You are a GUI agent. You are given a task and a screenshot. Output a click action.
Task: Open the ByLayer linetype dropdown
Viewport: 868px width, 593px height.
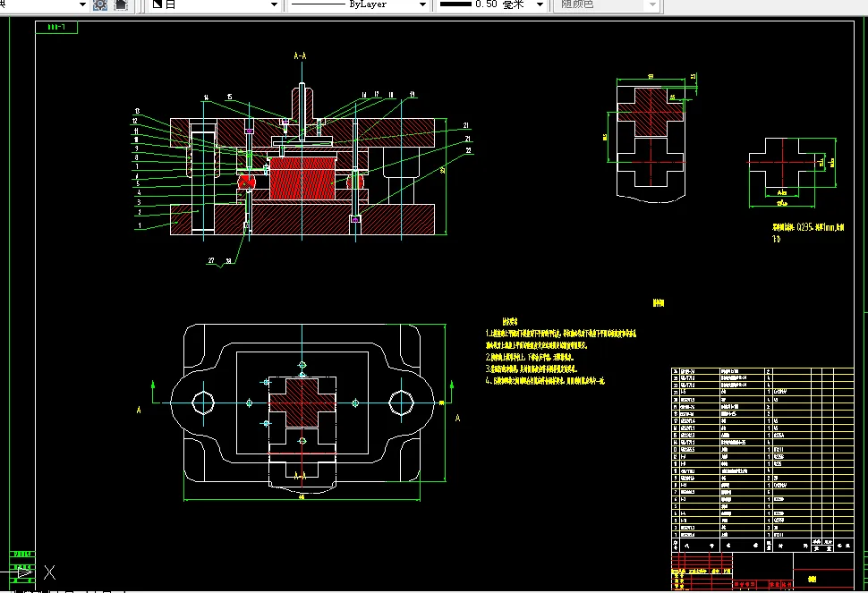pyautogui.click(x=358, y=4)
